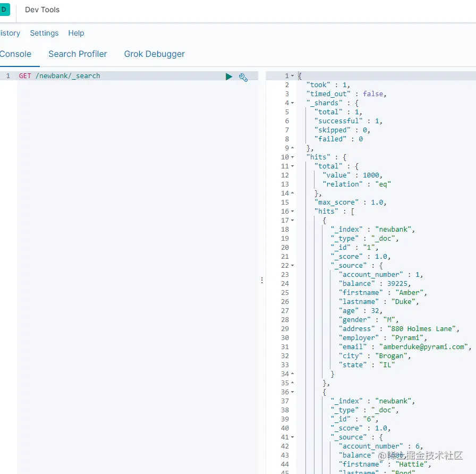The height and width of the screenshot is (474, 476).
Task: Open the Help menu item
Action: pos(76,33)
